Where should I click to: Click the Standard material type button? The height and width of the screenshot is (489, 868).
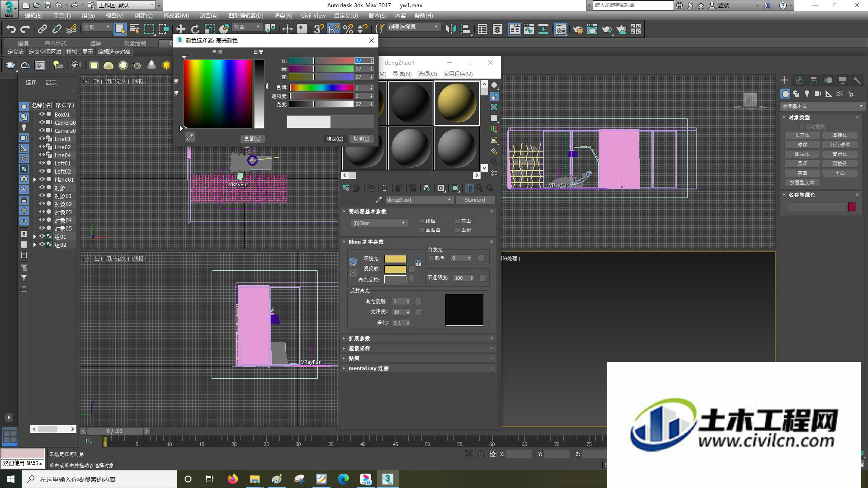point(475,200)
